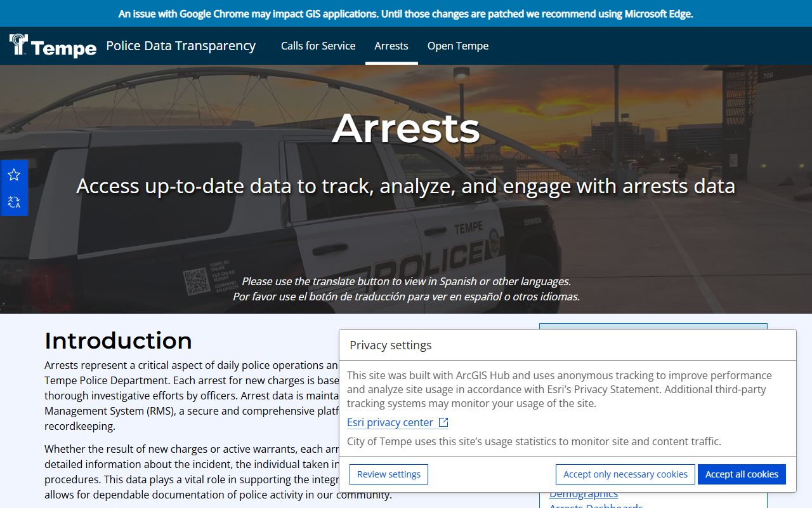Click the Spanish translation instruction text
This screenshot has height=508, width=812.
[x=406, y=297]
